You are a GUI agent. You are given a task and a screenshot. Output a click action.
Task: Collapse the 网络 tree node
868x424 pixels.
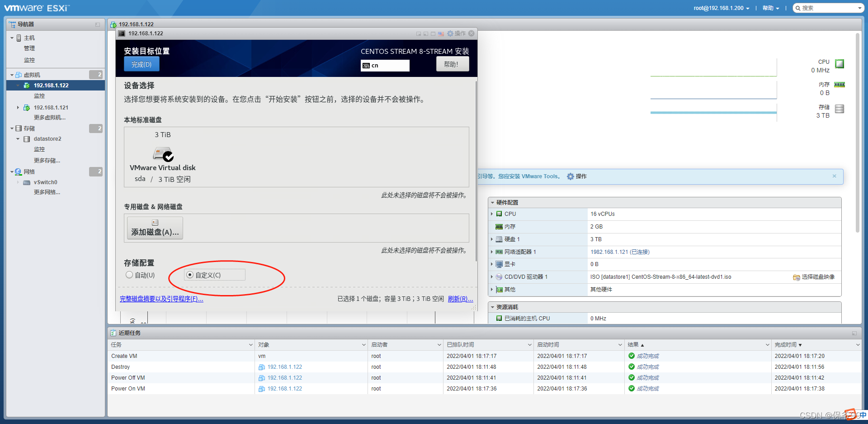[12, 172]
